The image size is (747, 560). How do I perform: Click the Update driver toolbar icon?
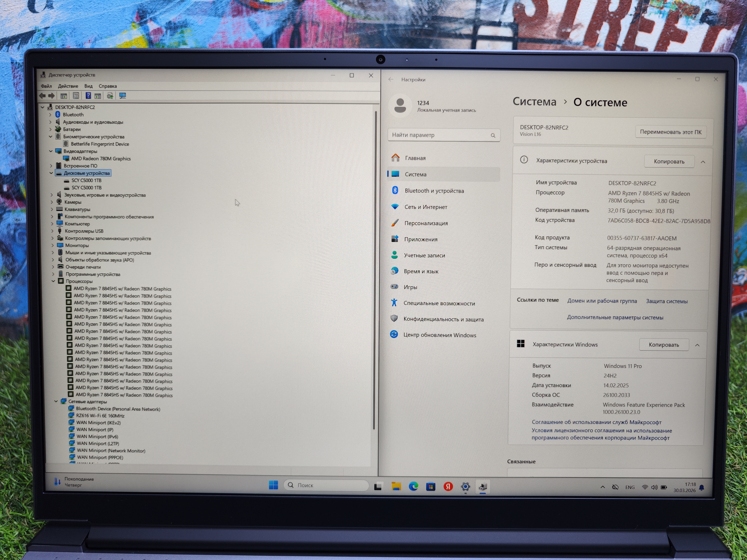110,96
